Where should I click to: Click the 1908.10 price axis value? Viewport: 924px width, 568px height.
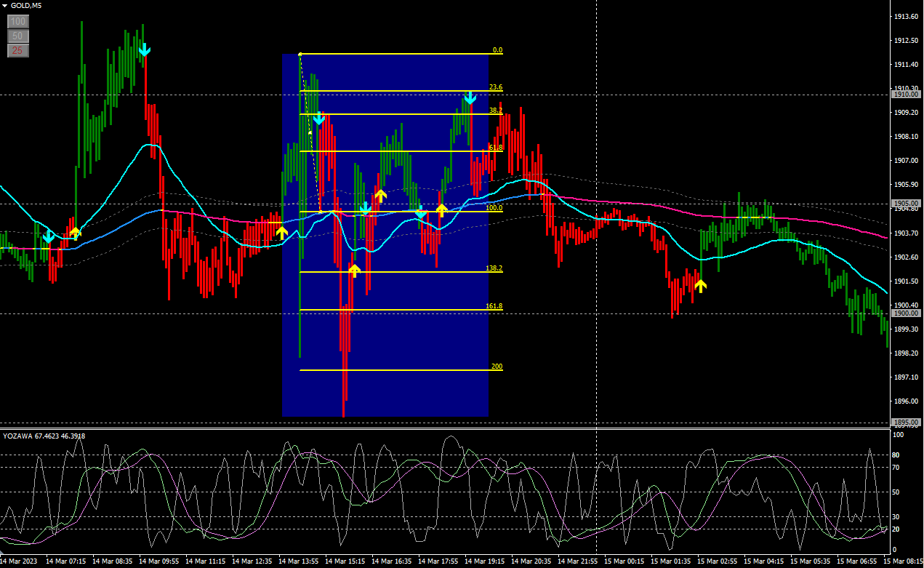pos(907,137)
